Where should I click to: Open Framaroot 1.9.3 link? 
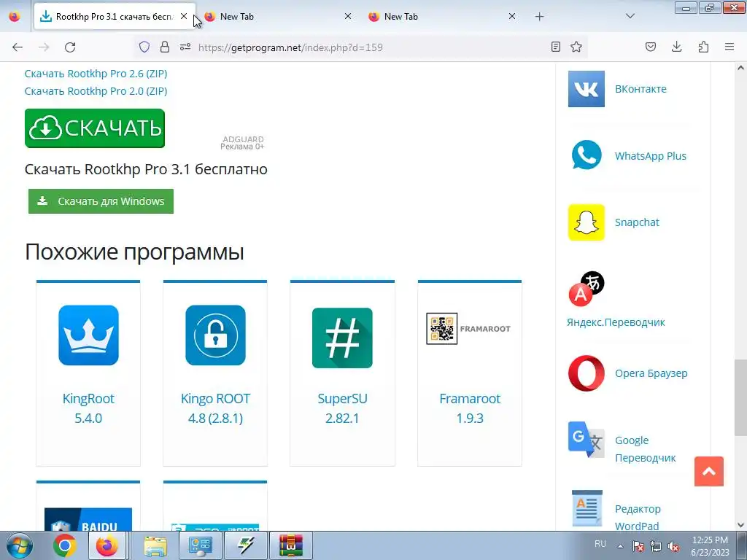tap(470, 408)
